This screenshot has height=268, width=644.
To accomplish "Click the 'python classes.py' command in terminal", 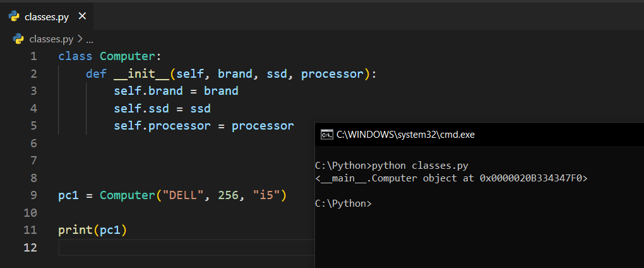I will [x=420, y=166].
